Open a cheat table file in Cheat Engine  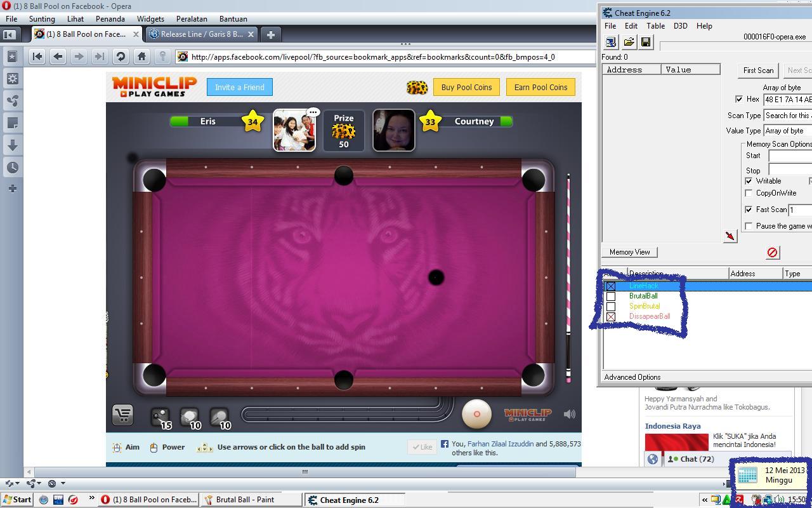point(629,42)
